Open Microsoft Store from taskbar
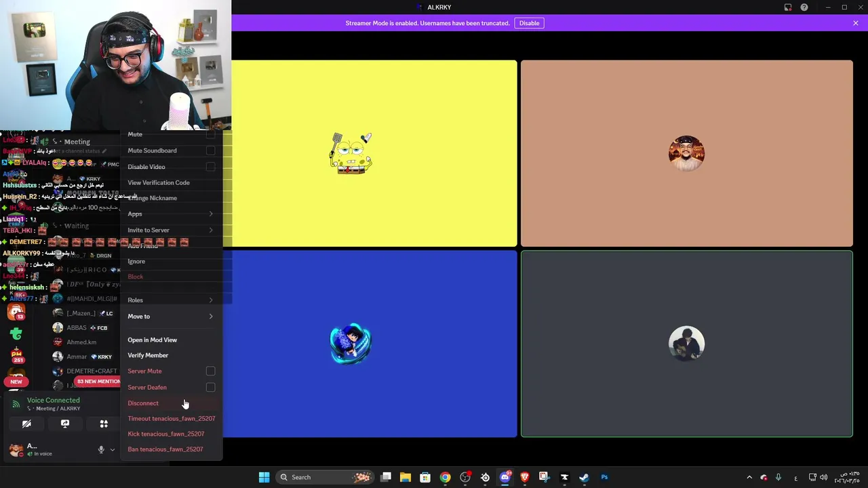The image size is (868, 488). pyautogui.click(x=425, y=477)
